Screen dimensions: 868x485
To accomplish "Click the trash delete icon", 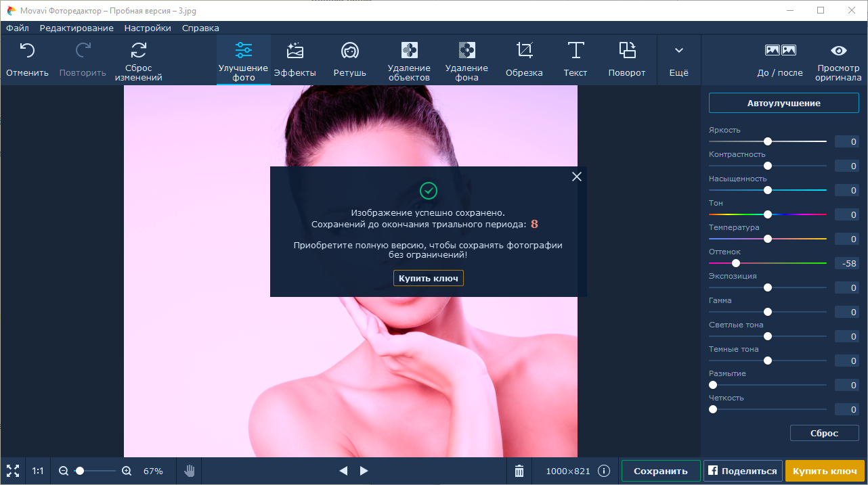I will tap(519, 471).
